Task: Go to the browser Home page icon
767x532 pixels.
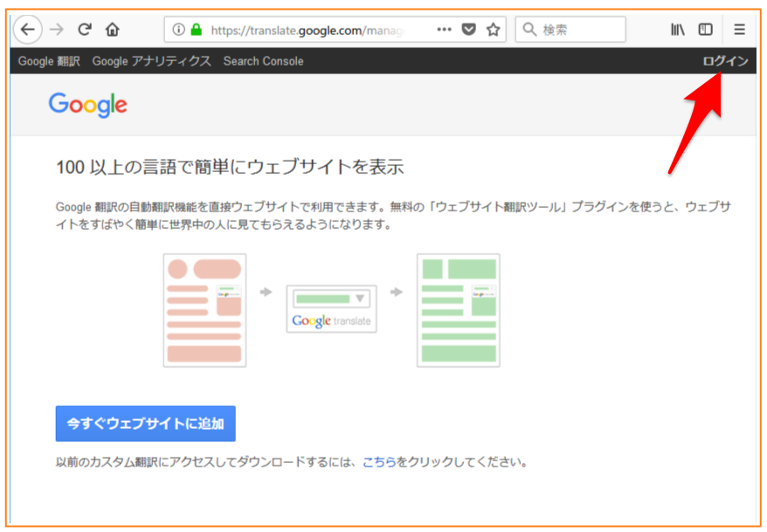Action: pyautogui.click(x=113, y=30)
